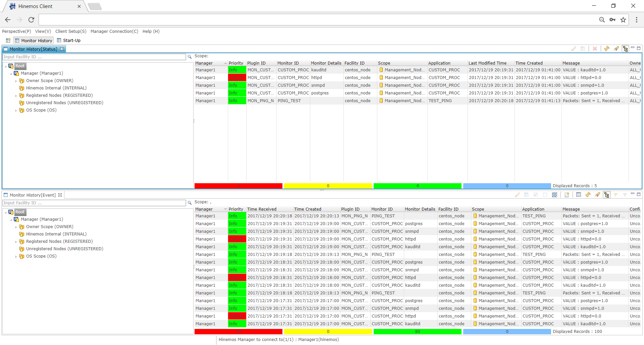
Task: Collapse the Root node in the Event tree
Action: [x=6, y=212]
